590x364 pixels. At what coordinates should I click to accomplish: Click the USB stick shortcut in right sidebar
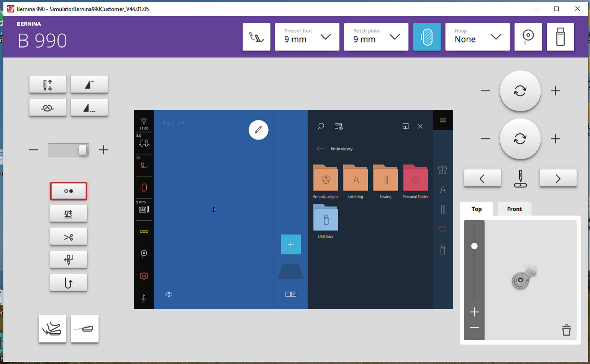click(x=442, y=250)
